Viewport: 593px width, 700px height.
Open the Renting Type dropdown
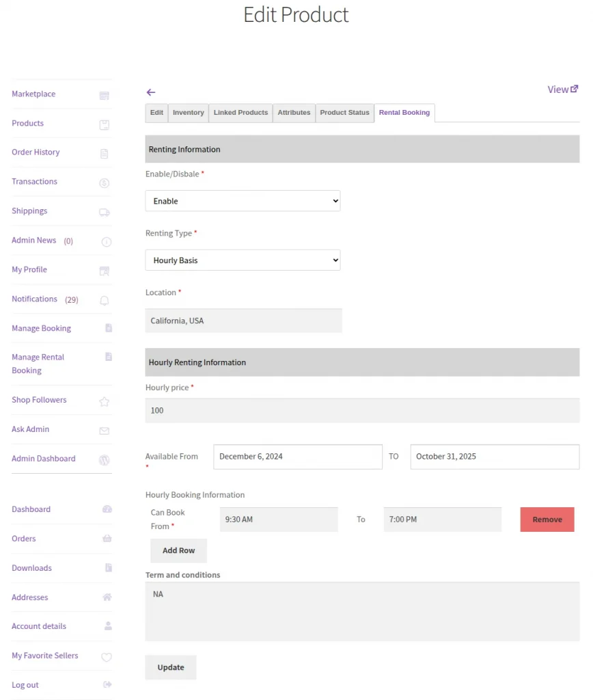click(243, 260)
